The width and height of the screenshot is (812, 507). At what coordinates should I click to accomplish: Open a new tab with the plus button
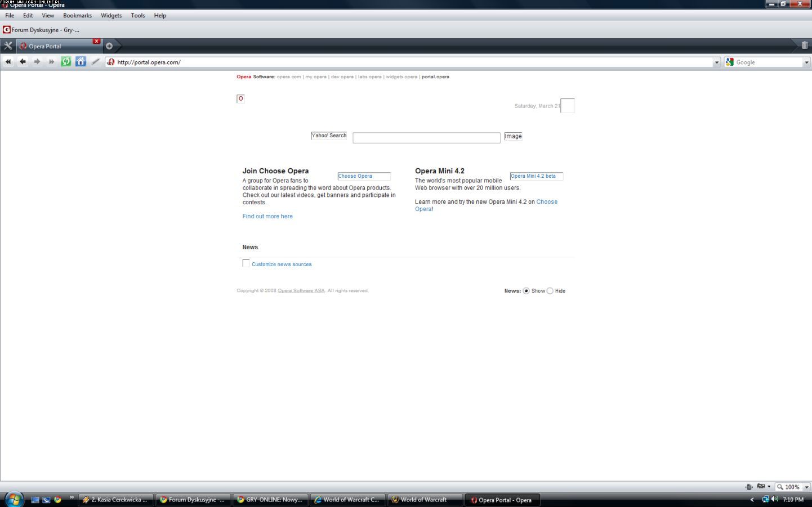tap(109, 46)
